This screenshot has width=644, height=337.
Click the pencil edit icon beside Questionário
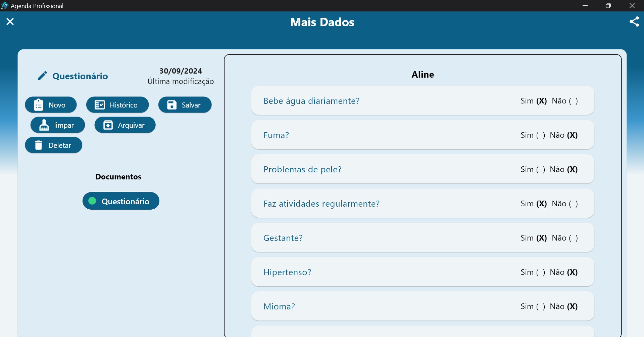click(42, 76)
